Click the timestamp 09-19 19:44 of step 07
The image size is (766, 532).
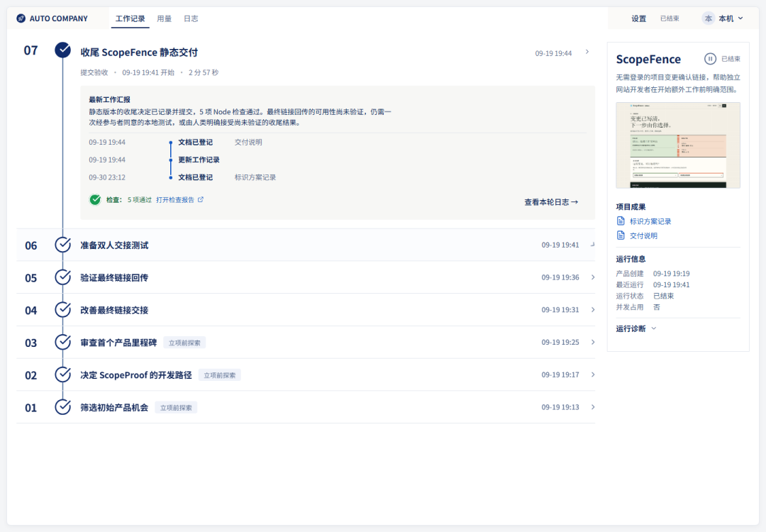[553, 53]
